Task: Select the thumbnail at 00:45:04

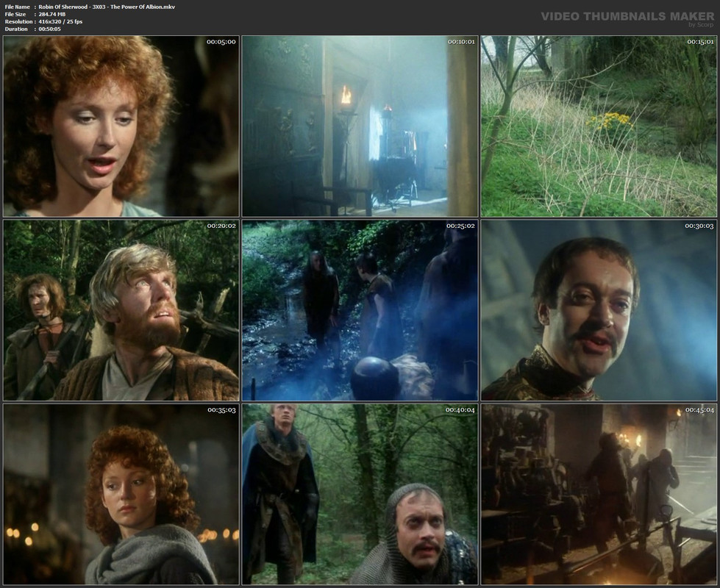Action: tap(599, 495)
